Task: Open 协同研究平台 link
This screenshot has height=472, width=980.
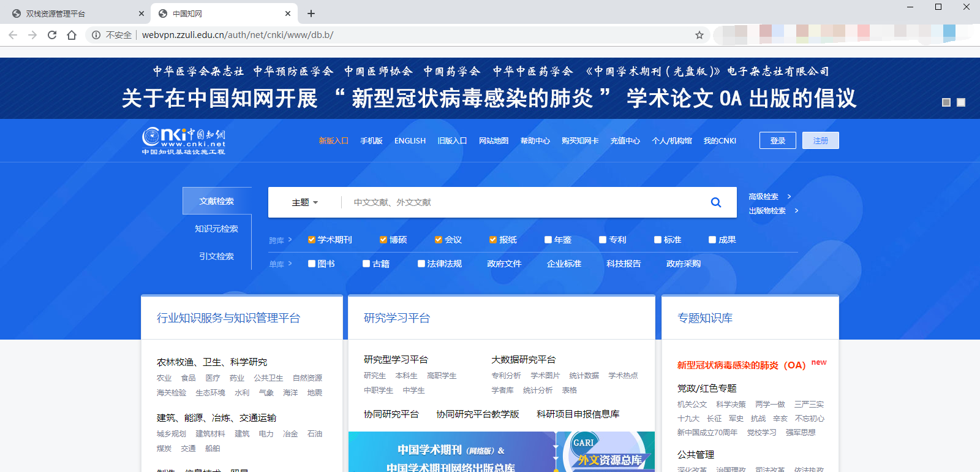Action: point(391,414)
